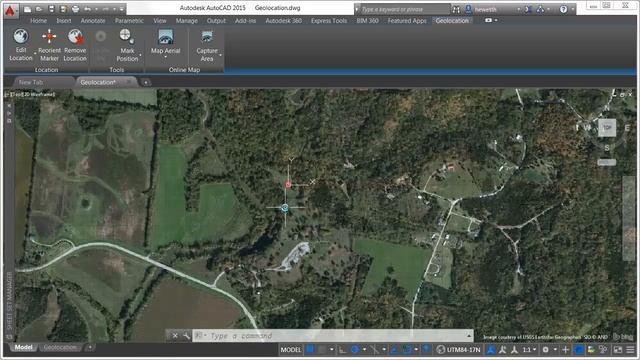Open the Sheet Set Manager palette
Viewport: 640px width, 360px height.
[9, 300]
